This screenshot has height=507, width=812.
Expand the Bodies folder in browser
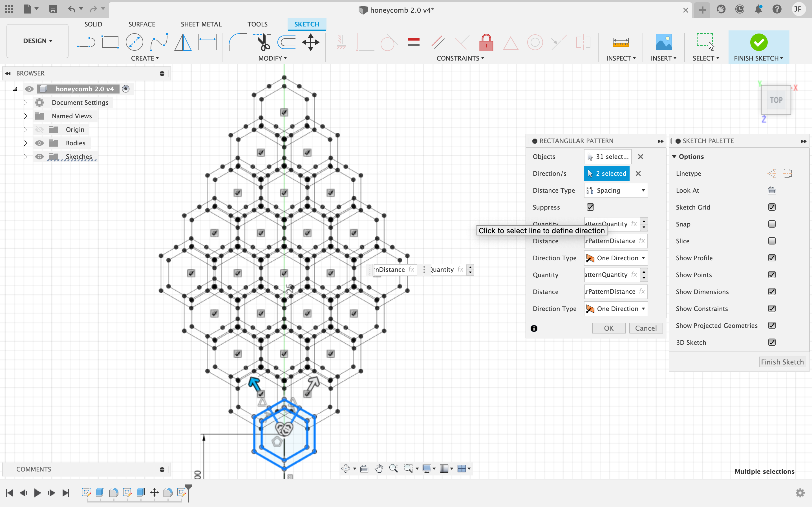[x=25, y=143]
